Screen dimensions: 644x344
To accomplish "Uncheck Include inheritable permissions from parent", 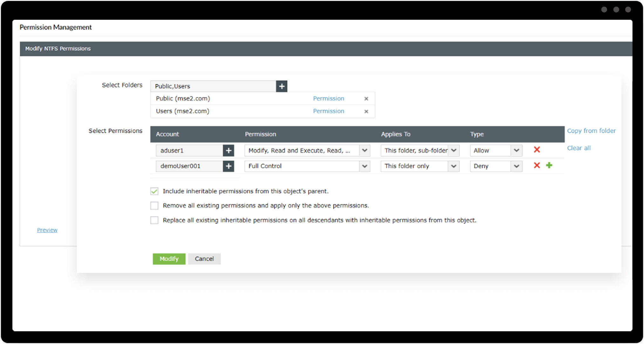I will (x=154, y=191).
